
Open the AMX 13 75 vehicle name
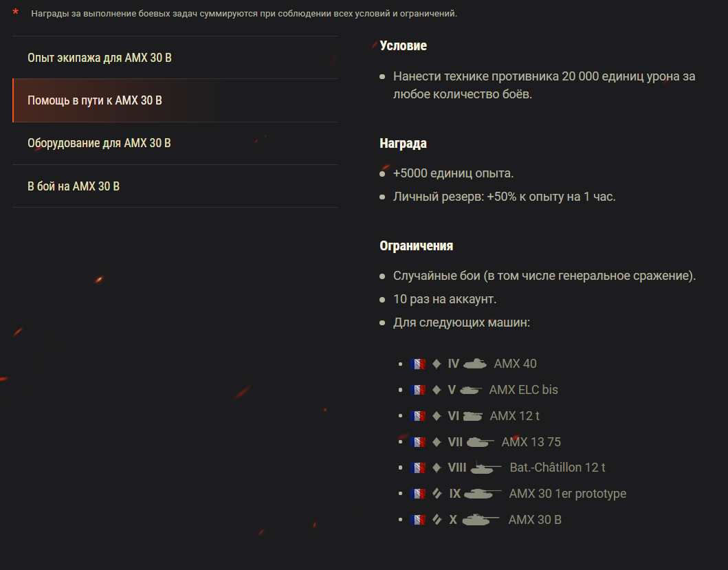point(531,442)
